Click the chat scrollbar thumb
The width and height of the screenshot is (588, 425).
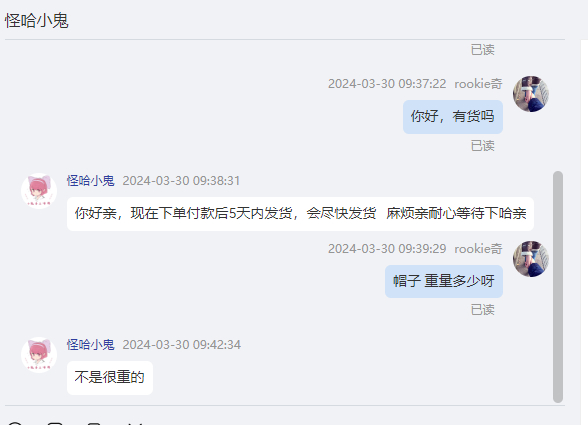[558, 287]
